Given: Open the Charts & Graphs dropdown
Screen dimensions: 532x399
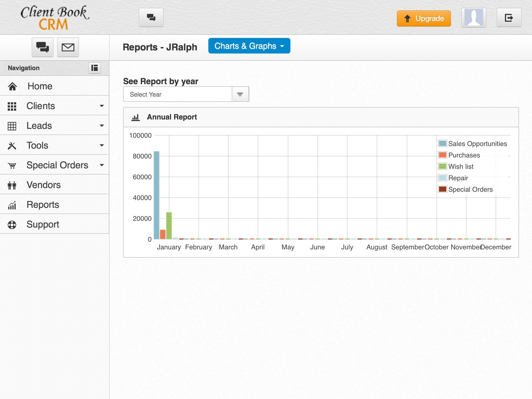Looking at the screenshot, I should (249, 46).
